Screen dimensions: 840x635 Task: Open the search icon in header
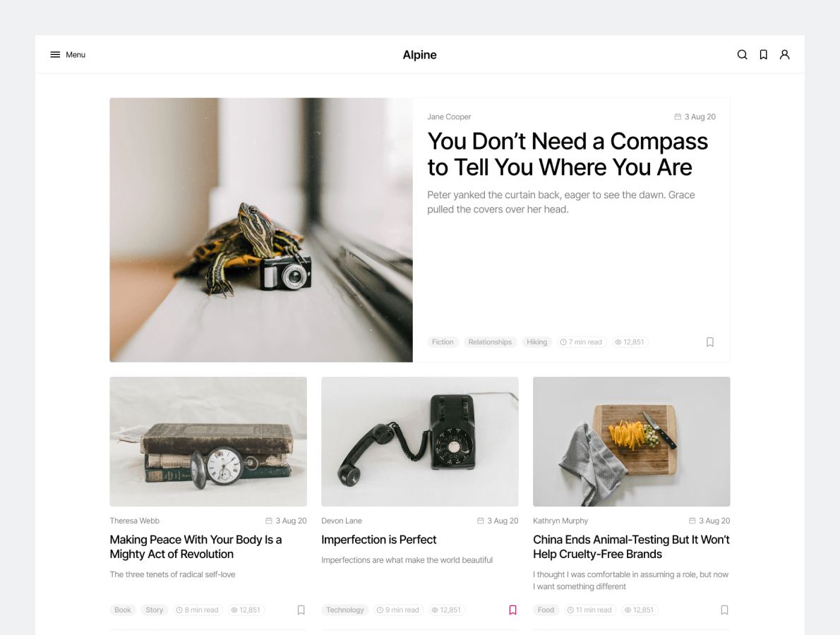[x=742, y=54]
